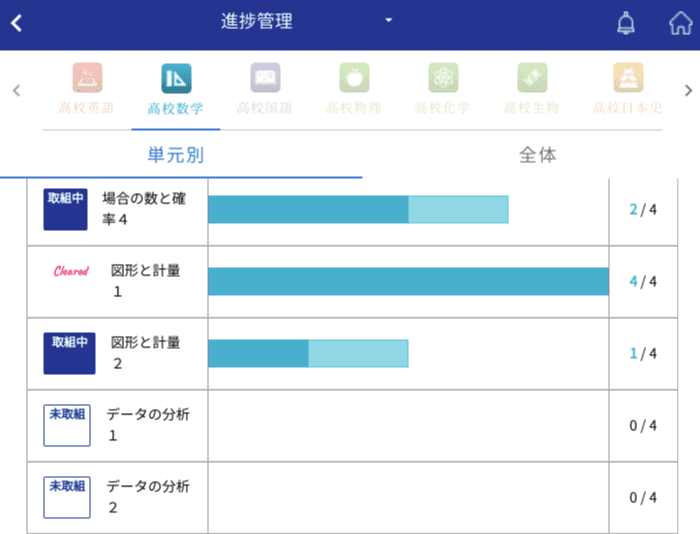Select the 高校国語 subject icon

coord(265,78)
